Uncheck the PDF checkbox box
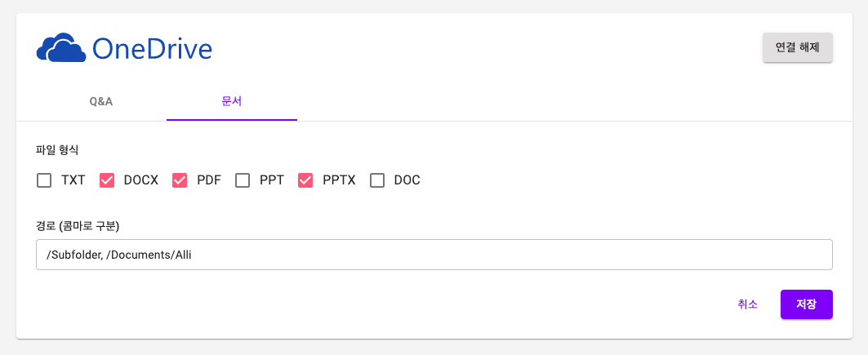Image resolution: width=868 pixels, height=355 pixels. pyautogui.click(x=180, y=180)
